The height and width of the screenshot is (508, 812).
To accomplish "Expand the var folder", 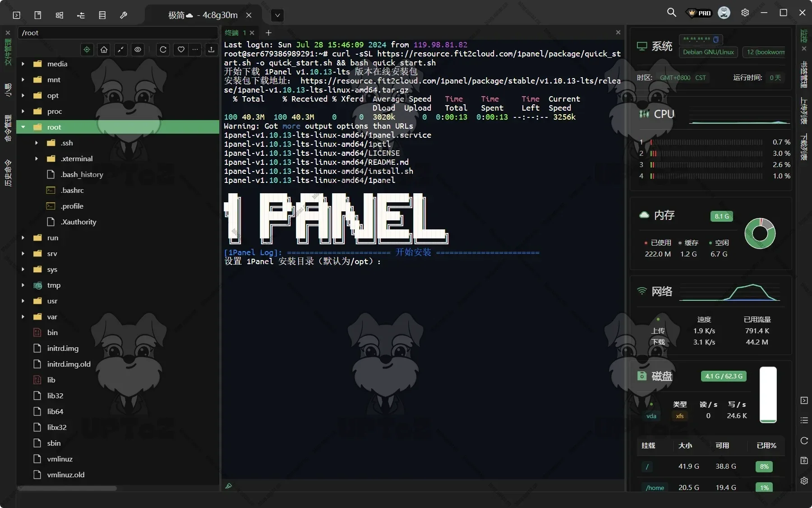I will click(x=23, y=317).
